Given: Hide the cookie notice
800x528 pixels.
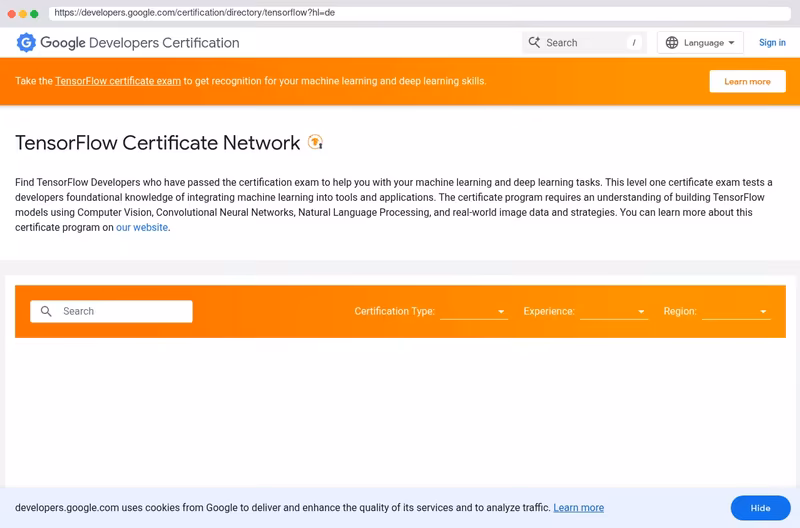Looking at the screenshot, I should click(x=760, y=508).
